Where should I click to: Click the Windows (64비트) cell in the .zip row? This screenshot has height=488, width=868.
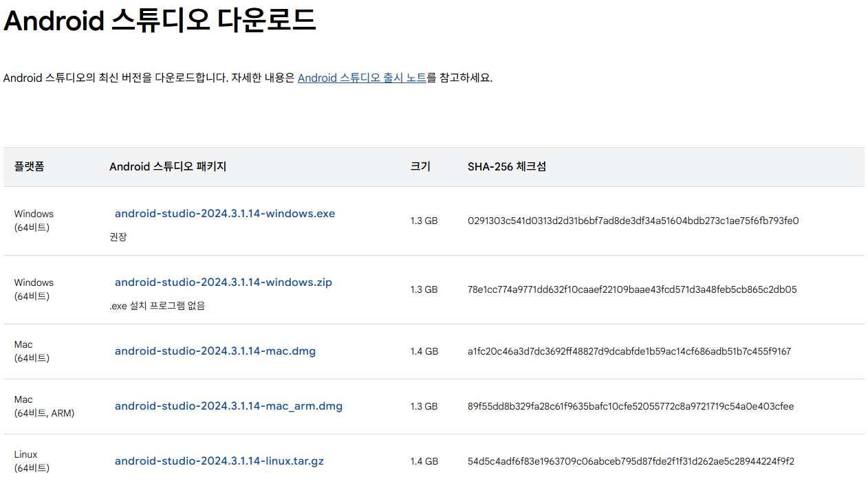click(x=34, y=289)
